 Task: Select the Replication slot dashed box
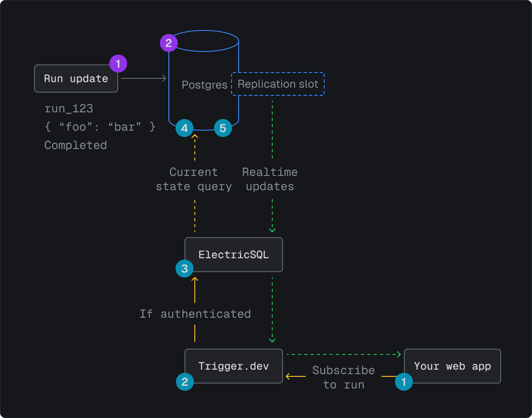pos(278,84)
